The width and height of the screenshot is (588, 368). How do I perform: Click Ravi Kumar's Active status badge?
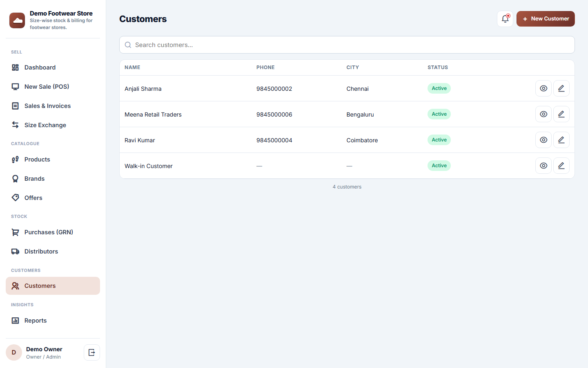point(439,140)
